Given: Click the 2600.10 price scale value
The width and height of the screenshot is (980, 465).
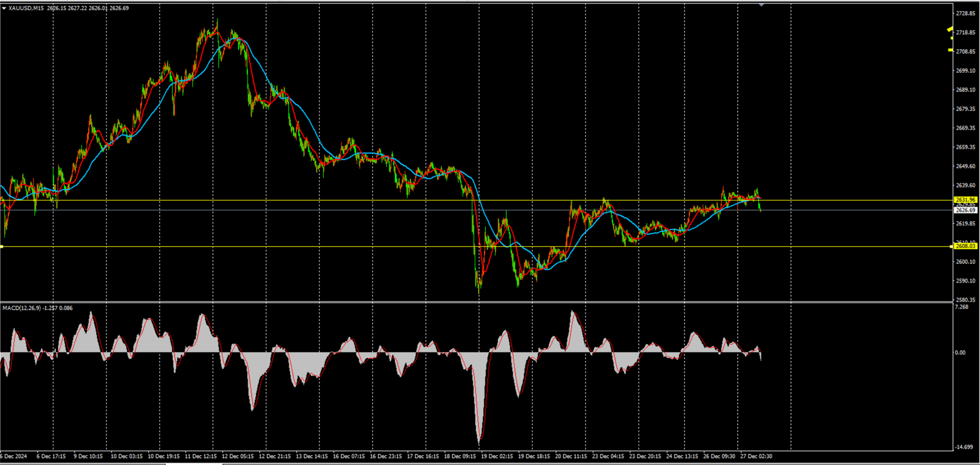Looking at the screenshot, I should (966, 261).
